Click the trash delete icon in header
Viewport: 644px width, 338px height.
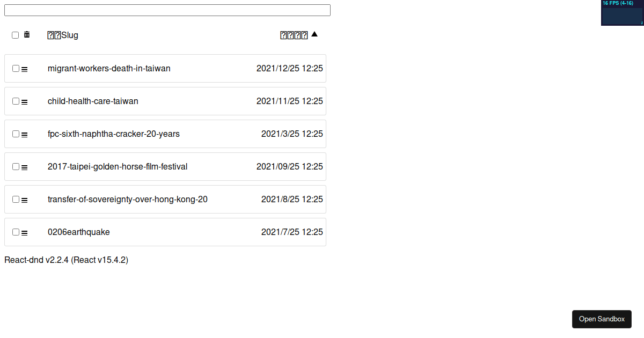click(27, 35)
